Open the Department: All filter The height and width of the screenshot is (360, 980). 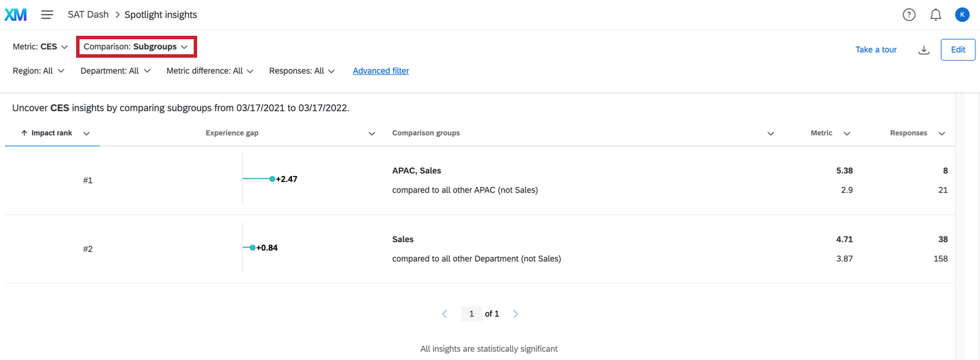coord(115,71)
